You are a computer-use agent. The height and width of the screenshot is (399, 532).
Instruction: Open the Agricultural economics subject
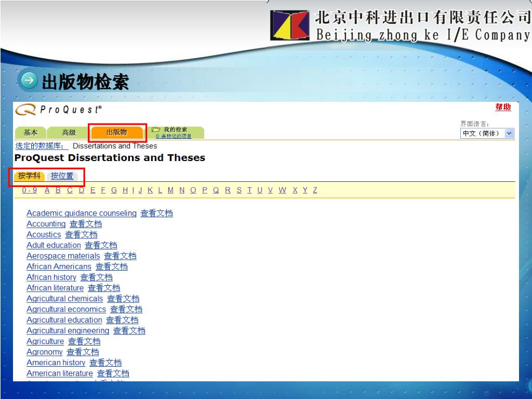point(66,310)
